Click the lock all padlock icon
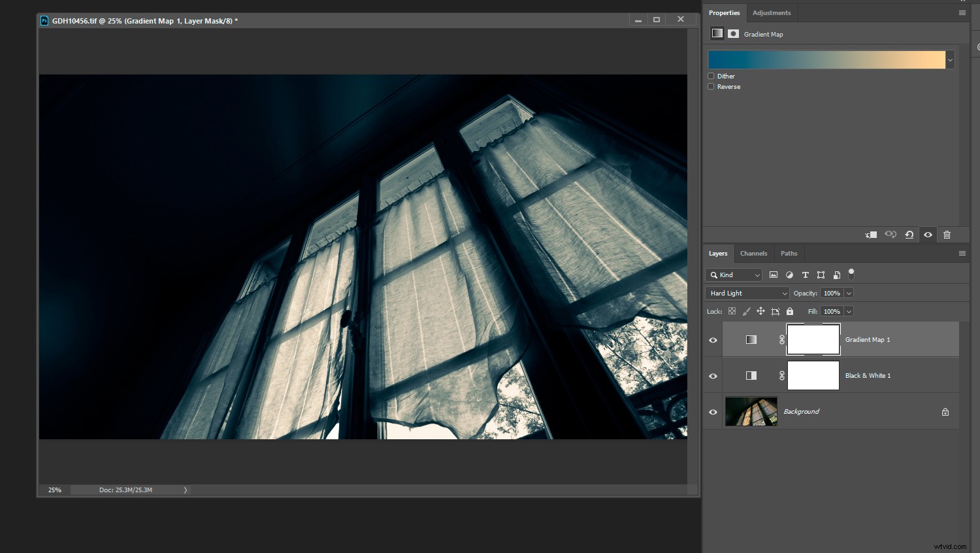The width and height of the screenshot is (980, 553). click(790, 311)
